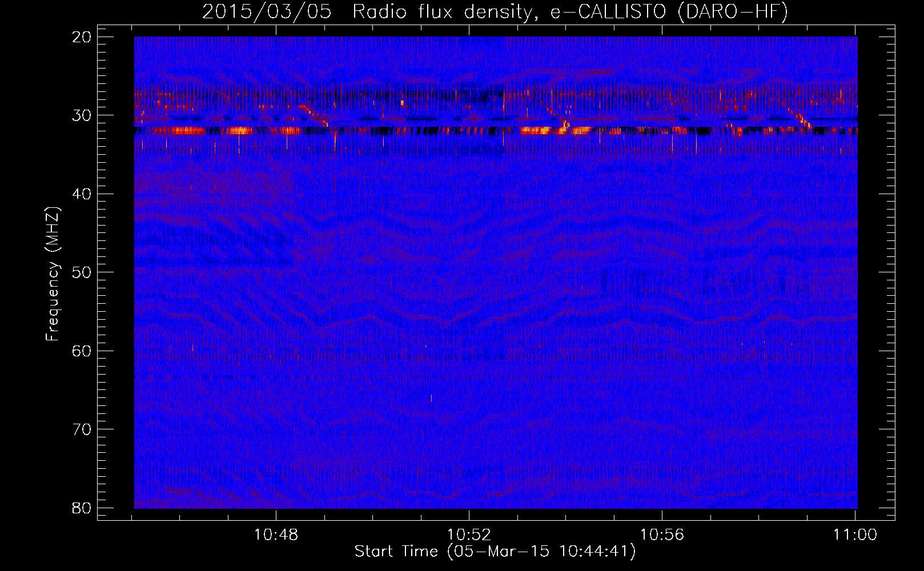Click the 10:56 time tick label
This screenshot has height=571, width=924.
point(662,535)
